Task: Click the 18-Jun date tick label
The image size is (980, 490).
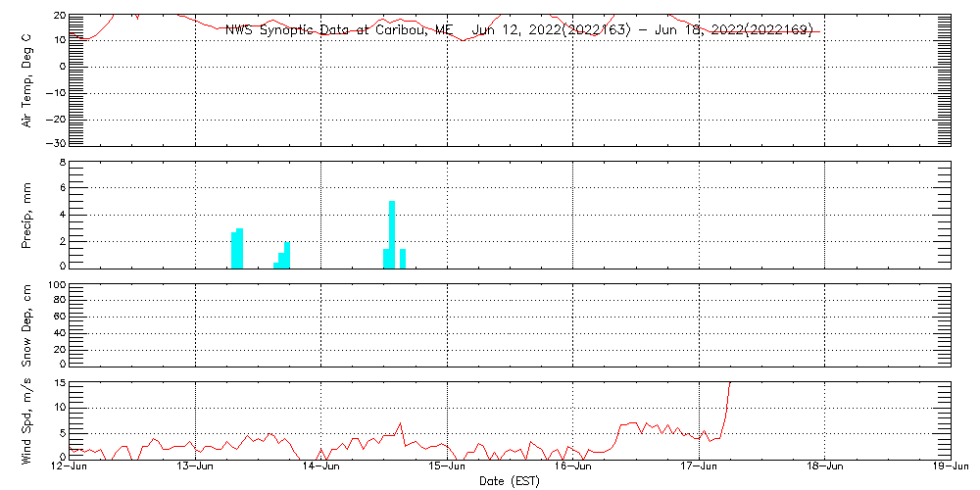Action: [x=825, y=467]
